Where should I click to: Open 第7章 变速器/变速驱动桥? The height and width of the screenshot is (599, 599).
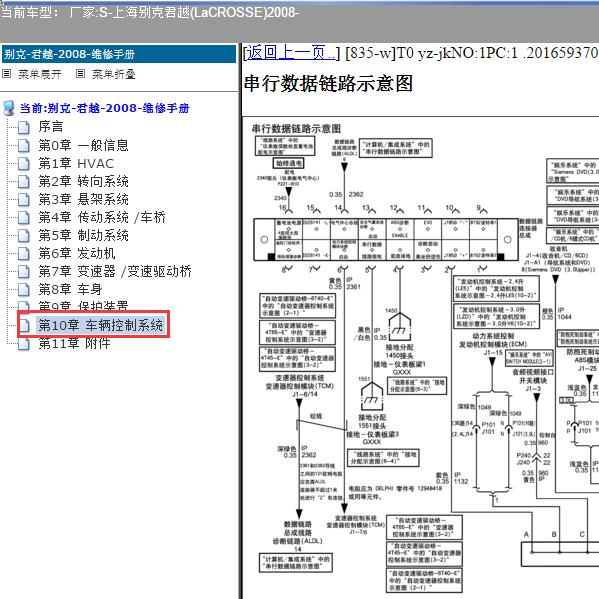tap(115, 271)
